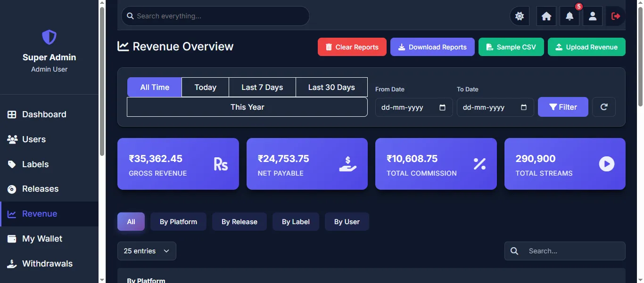Click the main page vertical scrollbar

coord(640,57)
